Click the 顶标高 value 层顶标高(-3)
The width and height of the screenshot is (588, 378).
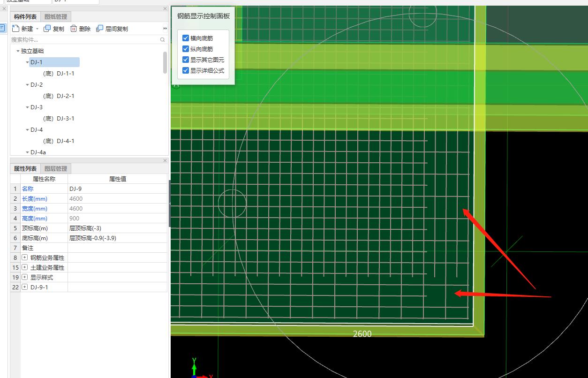117,228
